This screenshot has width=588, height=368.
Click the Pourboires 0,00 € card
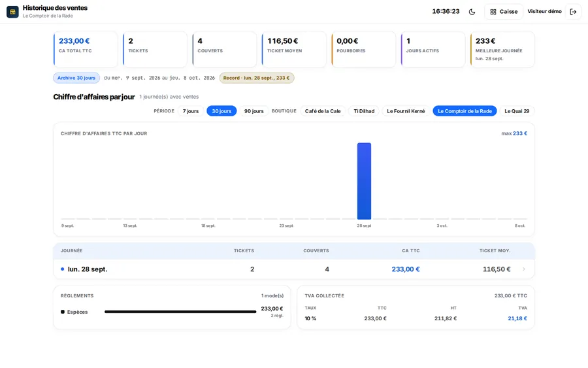coord(363,50)
